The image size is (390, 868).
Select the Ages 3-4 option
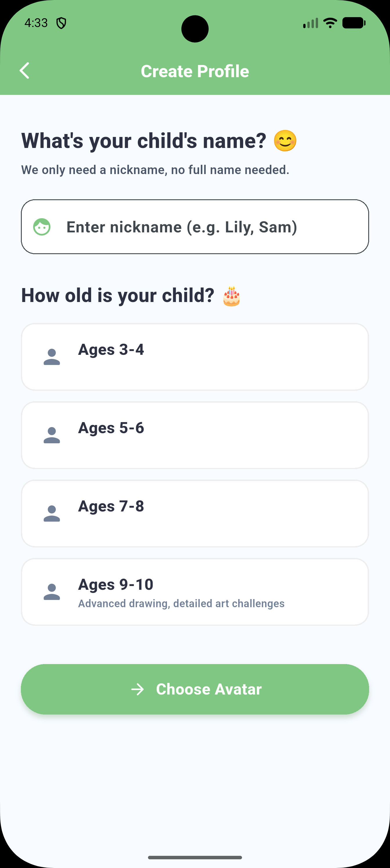tap(195, 357)
